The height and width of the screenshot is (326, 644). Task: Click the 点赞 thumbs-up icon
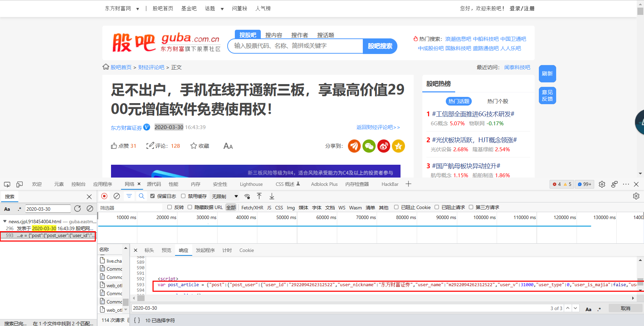click(x=114, y=146)
